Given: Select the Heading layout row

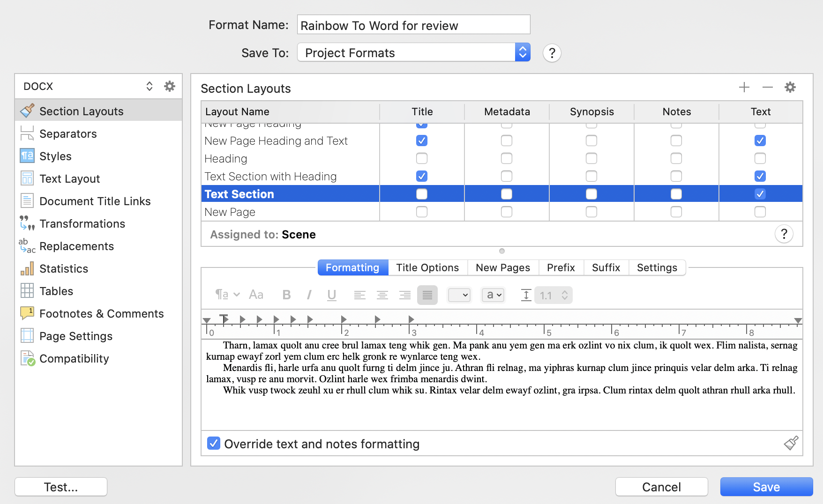Looking at the screenshot, I should click(x=502, y=158).
